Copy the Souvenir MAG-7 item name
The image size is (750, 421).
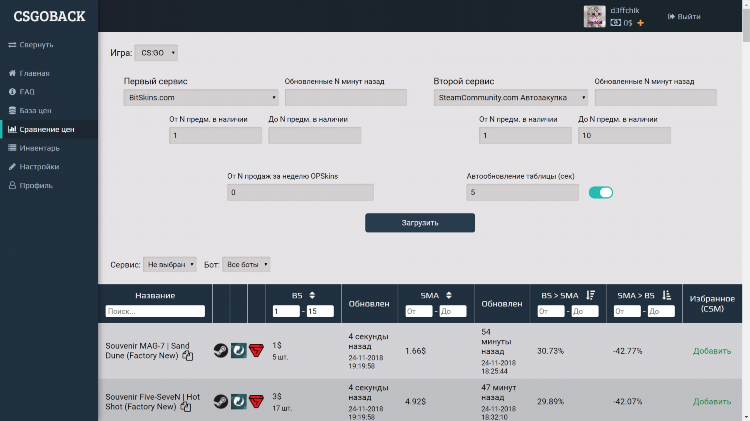pos(188,356)
